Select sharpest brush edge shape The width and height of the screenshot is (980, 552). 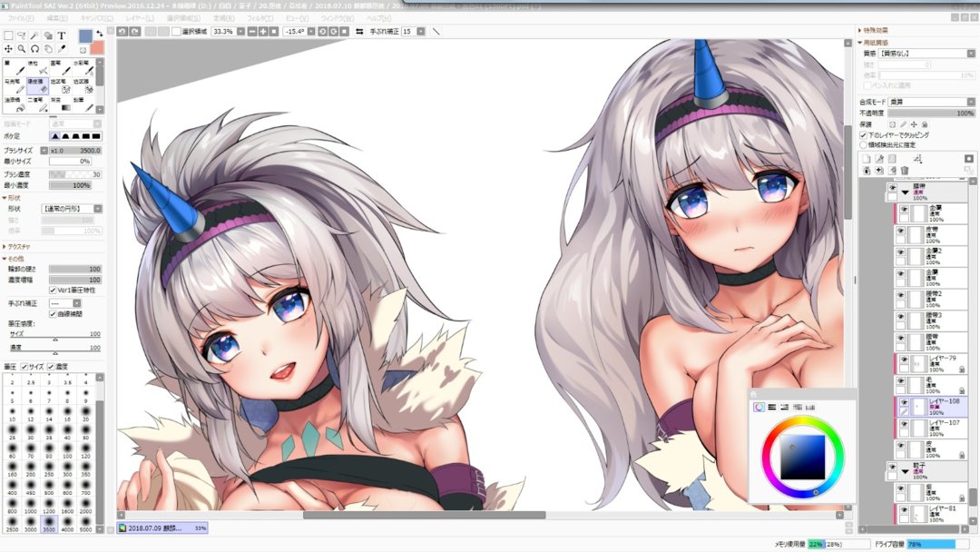(x=55, y=136)
